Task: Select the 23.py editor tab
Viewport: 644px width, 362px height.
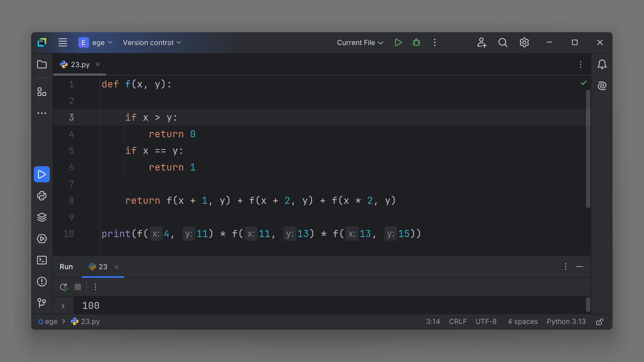Action: coord(80,65)
